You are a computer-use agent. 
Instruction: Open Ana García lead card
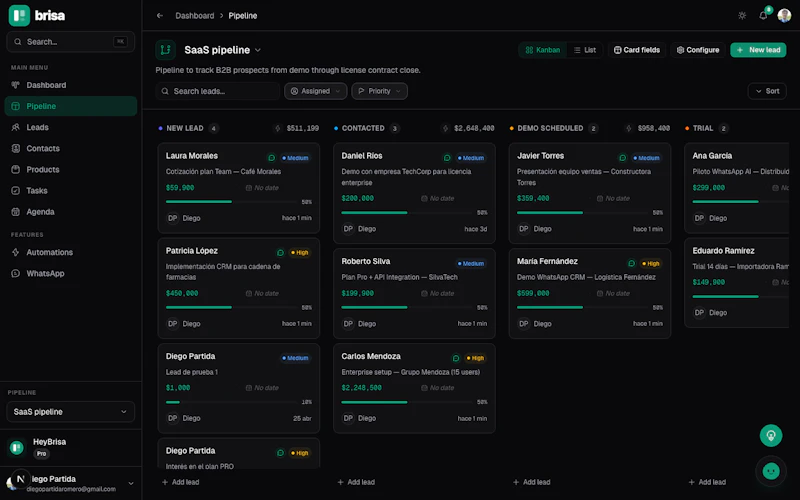[x=737, y=188]
